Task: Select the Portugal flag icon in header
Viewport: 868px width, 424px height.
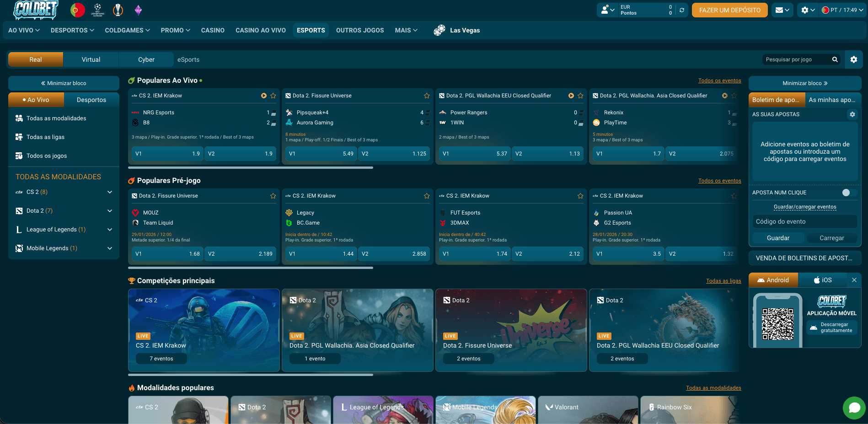Action: click(x=78, y=10)
